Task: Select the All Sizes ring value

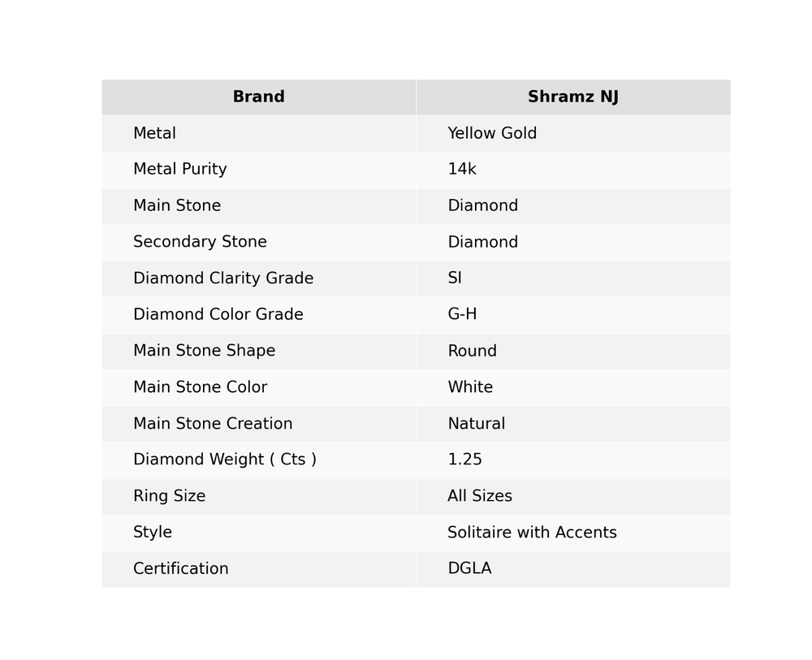Action: point(479,497)
